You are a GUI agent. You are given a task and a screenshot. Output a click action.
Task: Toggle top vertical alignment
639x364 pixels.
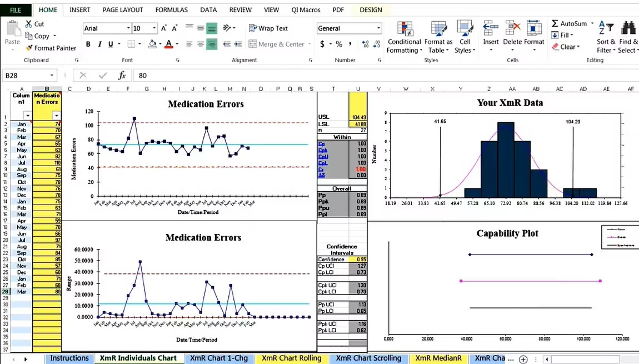pyautogui.click(x=189, y=28)
